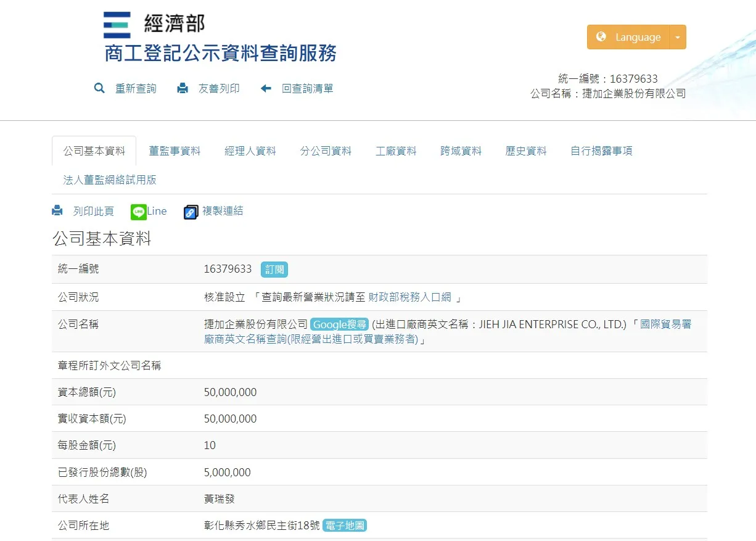
Task: Expand the Language dropdown arrow
Action: (x=678, y=37)
